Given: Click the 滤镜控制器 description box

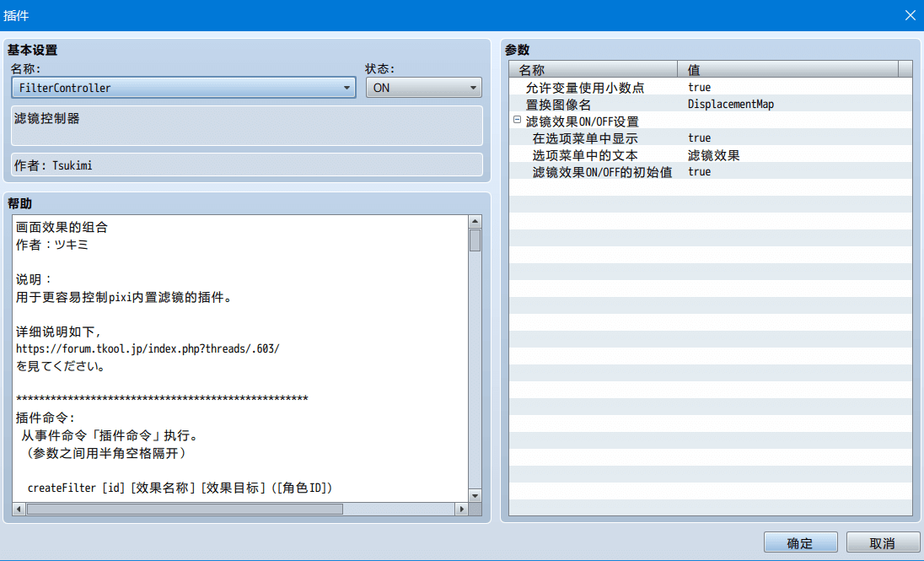Looking at the screenshot, I should (247, 126).
